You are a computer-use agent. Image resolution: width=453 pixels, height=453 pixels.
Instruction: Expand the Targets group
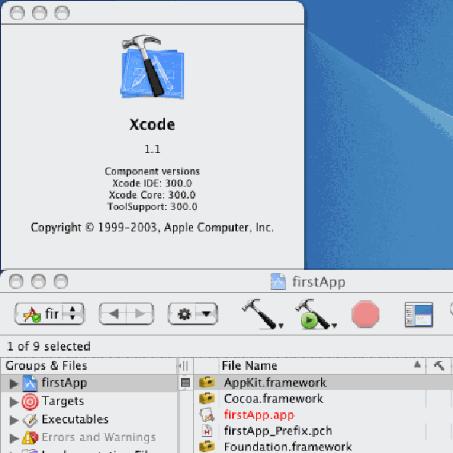click(x=14, y=402)
